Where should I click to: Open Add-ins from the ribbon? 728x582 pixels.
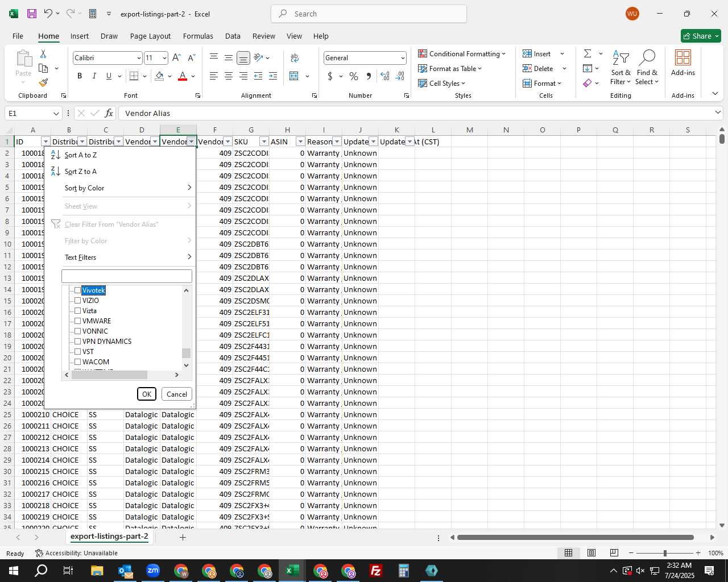[x=683, y=63]
